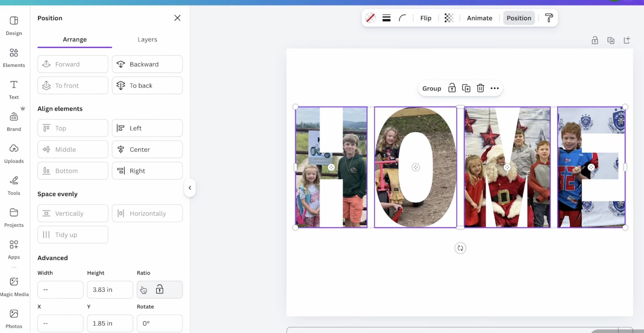Open the Elements panel
644x333 pixels.
[x=14, y=57]
